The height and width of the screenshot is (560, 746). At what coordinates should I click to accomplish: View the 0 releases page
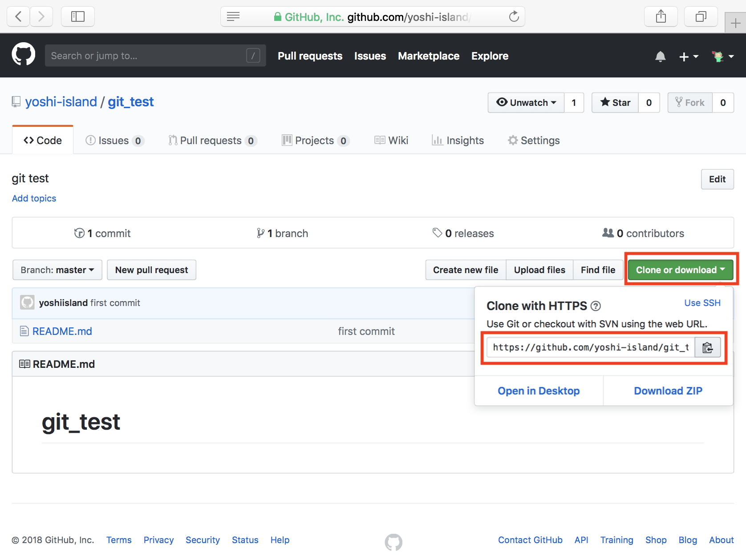click(463, 233)
